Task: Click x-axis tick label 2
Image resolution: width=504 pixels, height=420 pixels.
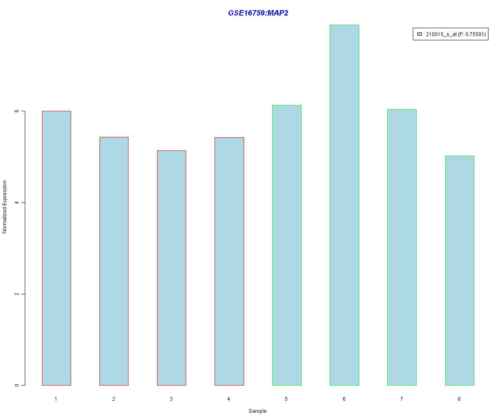Action: [x=113, y=399]
